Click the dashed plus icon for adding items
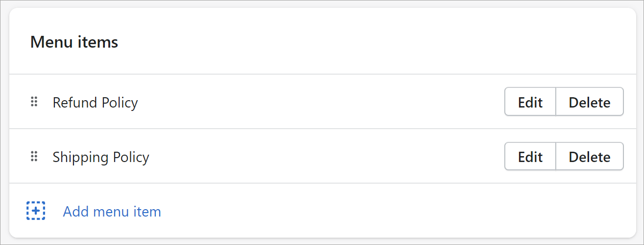Screen dimensions: 644x245 pos(36,211)
